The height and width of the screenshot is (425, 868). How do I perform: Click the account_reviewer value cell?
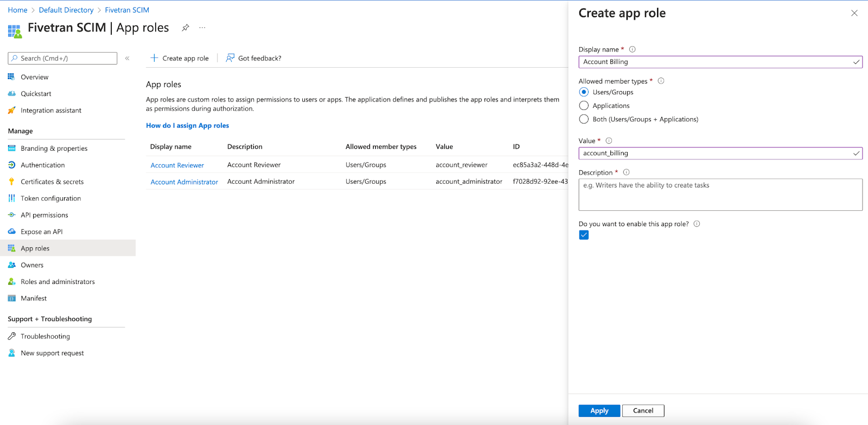point(462,165)
